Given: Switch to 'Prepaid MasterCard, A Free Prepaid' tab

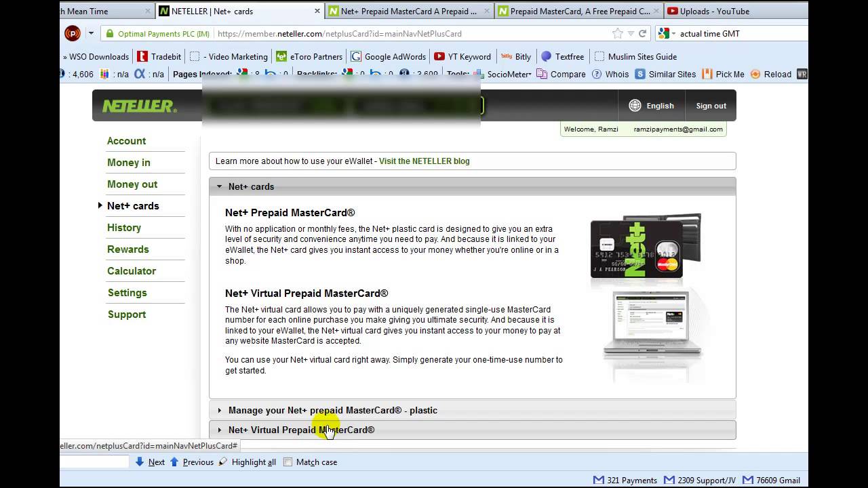Looking at the screenshot, I should [x=578, y=11].
